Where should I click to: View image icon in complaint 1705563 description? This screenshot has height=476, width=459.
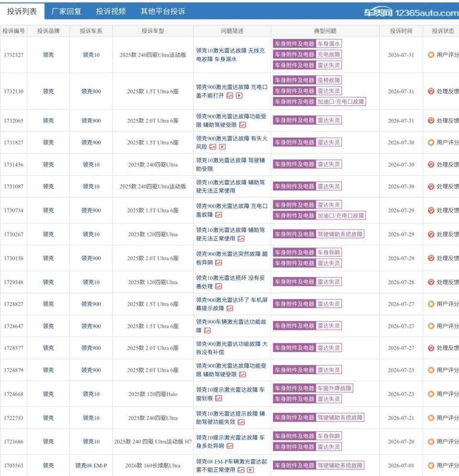pyautogui.click(x=241, y=470)
